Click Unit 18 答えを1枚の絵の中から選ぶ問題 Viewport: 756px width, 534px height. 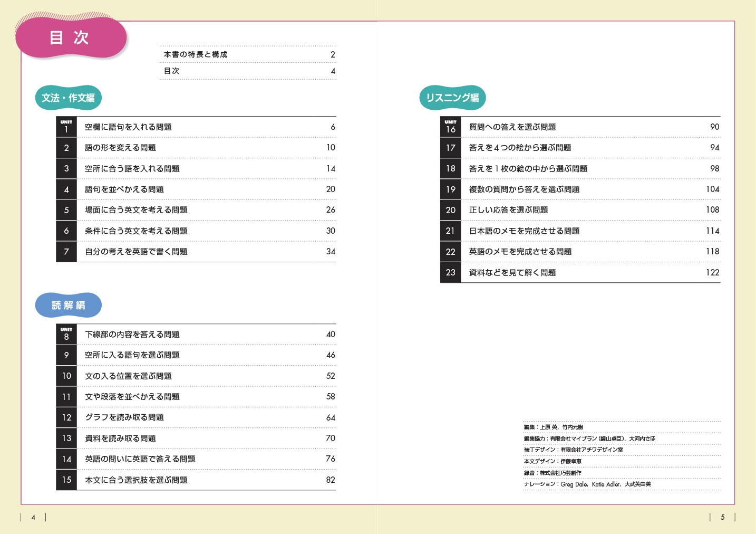pos(580,168)
